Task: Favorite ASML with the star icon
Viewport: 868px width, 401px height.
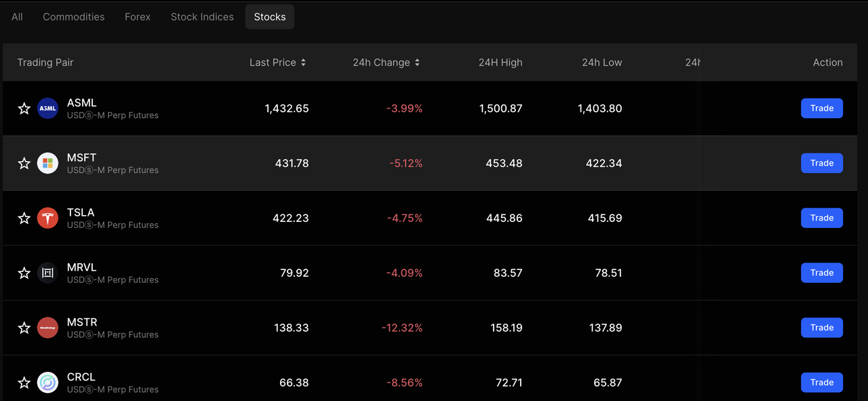Action: (x=24, y=109)
